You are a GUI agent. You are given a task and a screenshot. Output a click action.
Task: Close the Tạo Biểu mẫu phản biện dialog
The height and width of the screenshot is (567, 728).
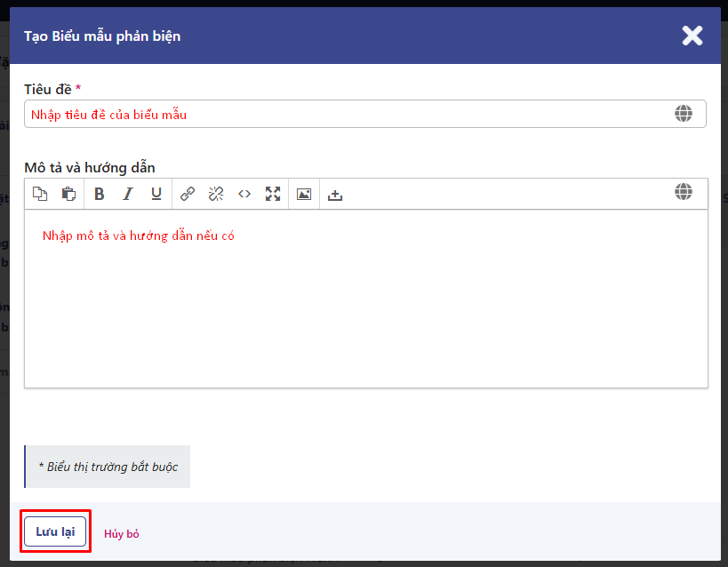(x=692, y=36)
